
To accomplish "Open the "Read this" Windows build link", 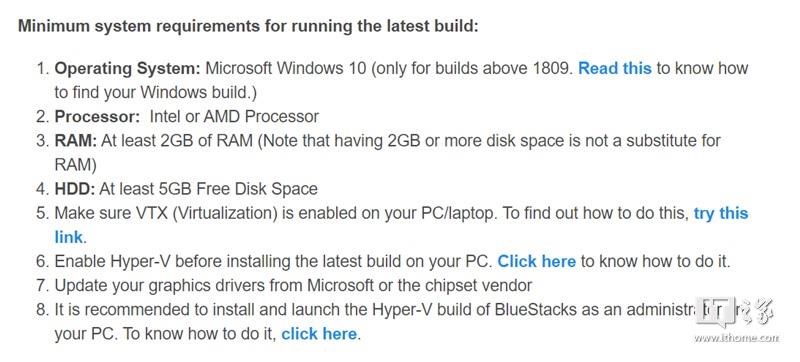I will [x=614, y=68].
